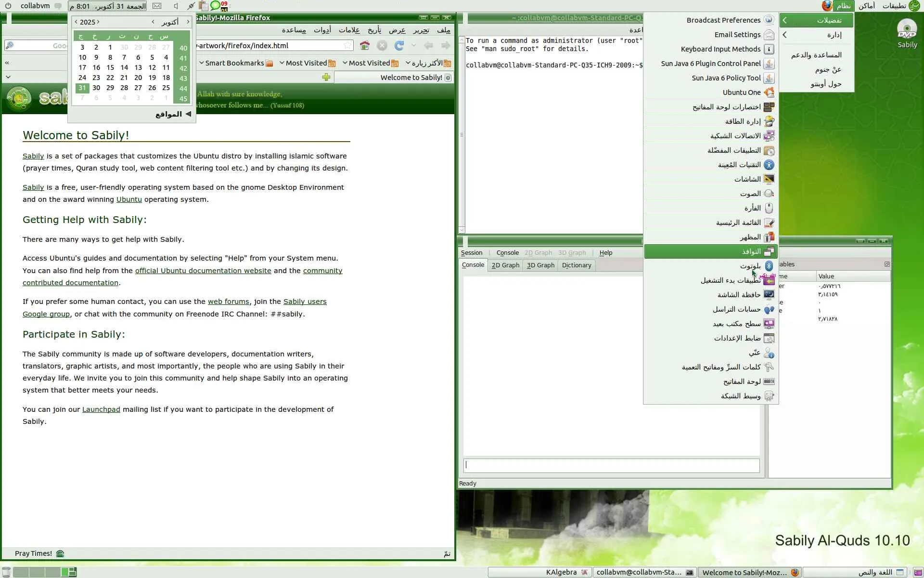Switch to the 2D Graph tab

505,265
